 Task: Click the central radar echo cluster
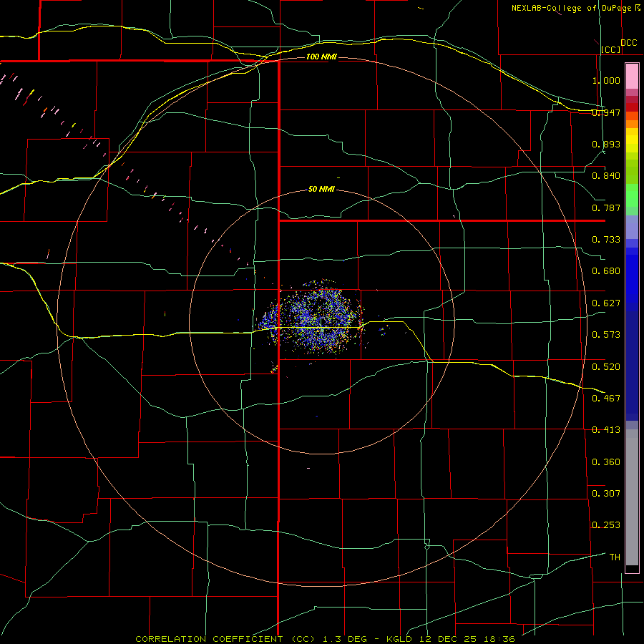tap(314, 318)
